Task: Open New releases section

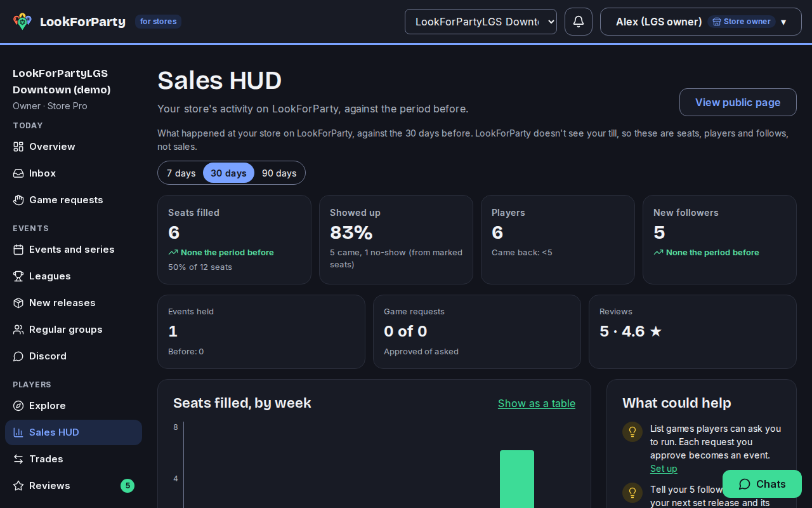Action: coord(74,303)
